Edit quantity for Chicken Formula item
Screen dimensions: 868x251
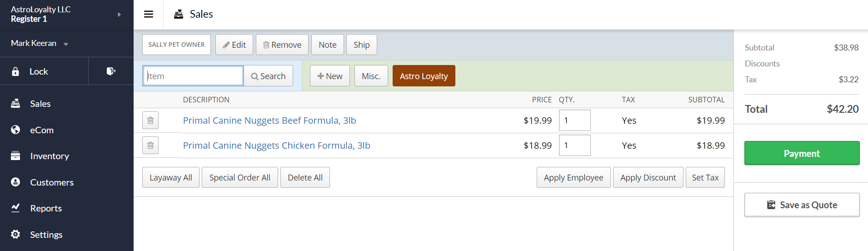click(x=574, y=146)
